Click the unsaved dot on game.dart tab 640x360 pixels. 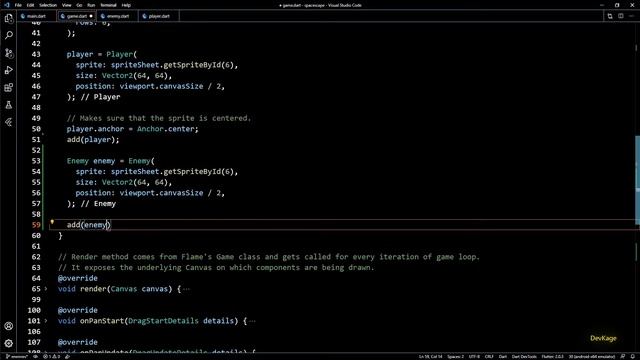(x=91, y=16)
